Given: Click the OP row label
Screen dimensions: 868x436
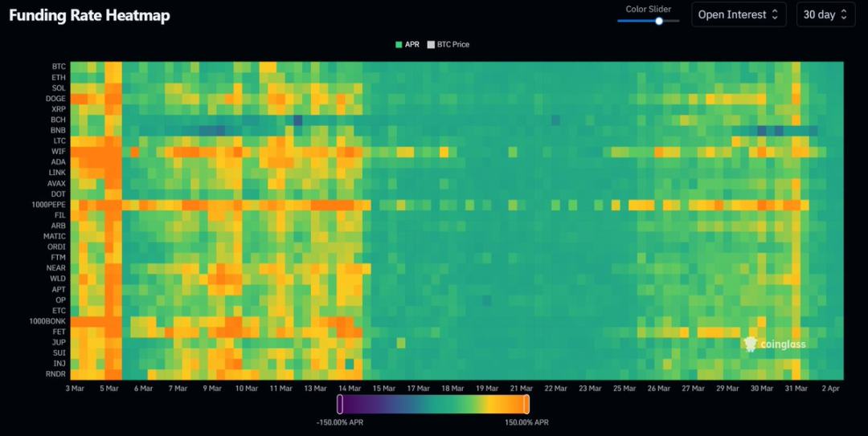Looking at the screenshot, I should [61, 299].
